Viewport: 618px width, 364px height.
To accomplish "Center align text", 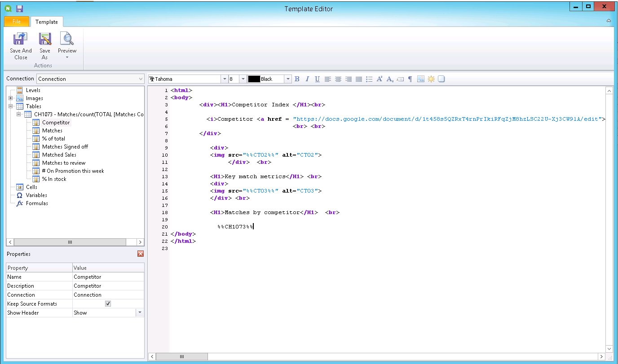I will pyautogui.click(x=338, y=79).
